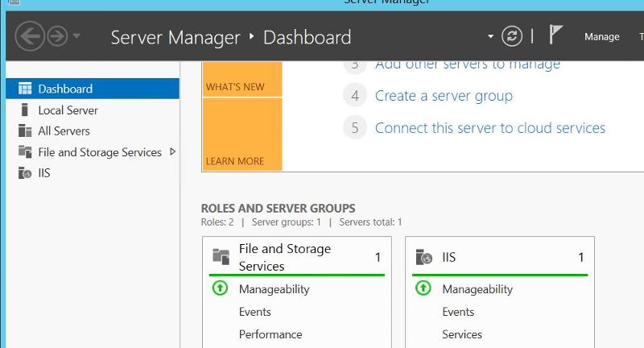Open the WHAT'S NEW tile
Viewport: 644px width, 348px height.
pos(242,79)
